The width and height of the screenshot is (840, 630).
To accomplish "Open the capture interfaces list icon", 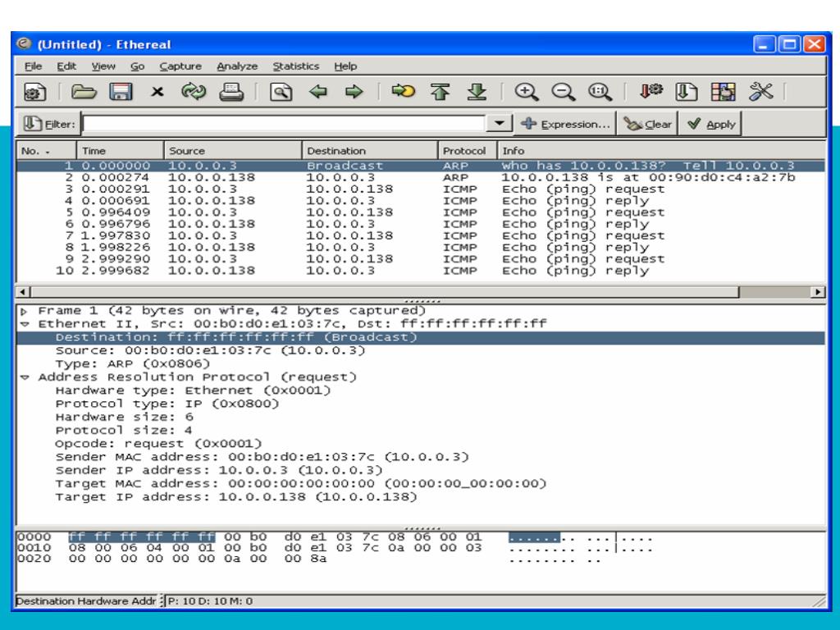I will click(35, 92).
